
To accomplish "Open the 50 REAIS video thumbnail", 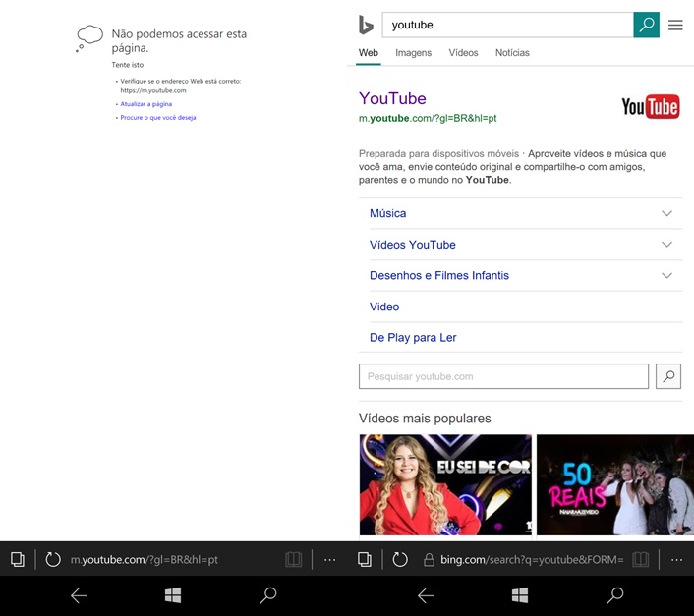I will coord(615,485).
